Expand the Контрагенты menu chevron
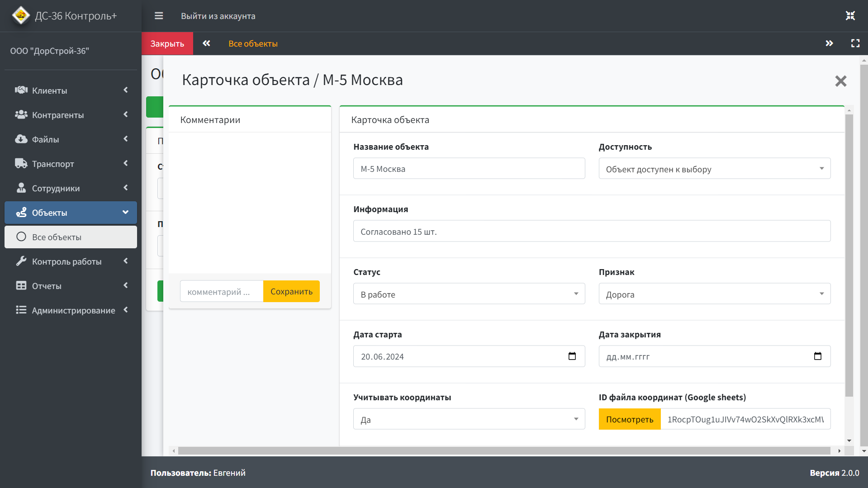This screenshot has width=868, height=488. 126,114
